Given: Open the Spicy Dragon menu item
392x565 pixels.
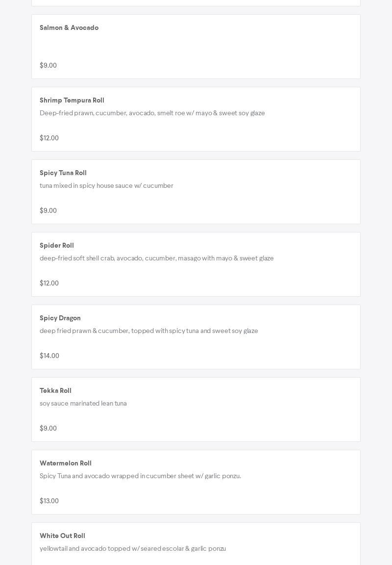Looking at the screenshot, I should [x=60, y=318].
